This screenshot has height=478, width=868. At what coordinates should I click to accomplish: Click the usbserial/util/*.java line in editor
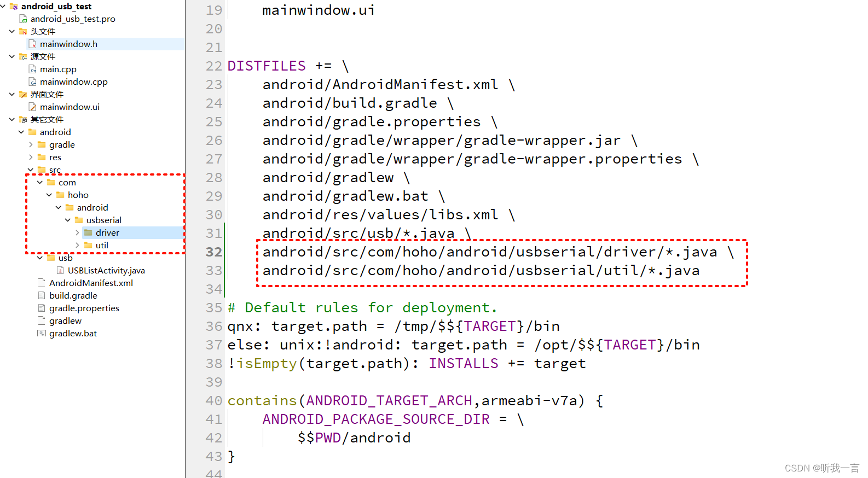pos(481,270)
